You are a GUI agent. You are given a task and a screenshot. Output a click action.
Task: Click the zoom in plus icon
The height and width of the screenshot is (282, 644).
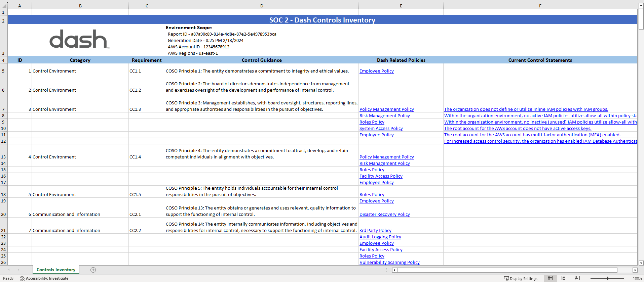[x=627, y=278]
